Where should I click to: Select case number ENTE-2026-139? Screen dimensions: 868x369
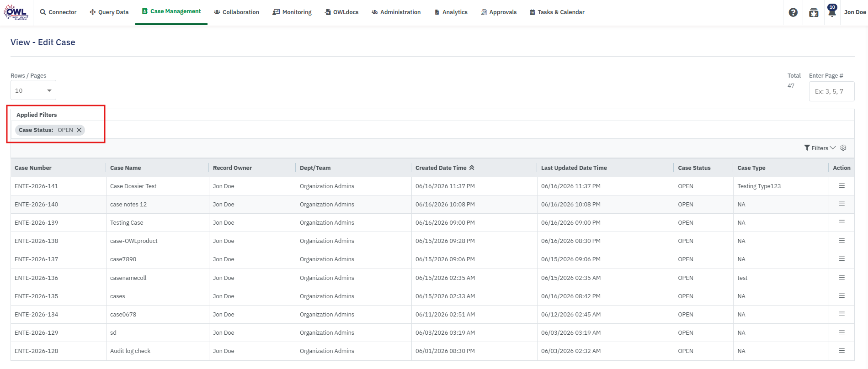37,223
